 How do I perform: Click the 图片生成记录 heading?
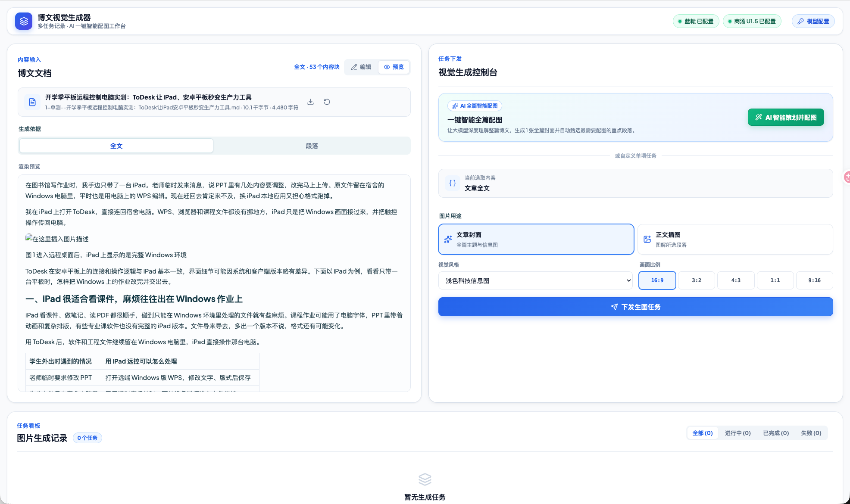point(42,438)
